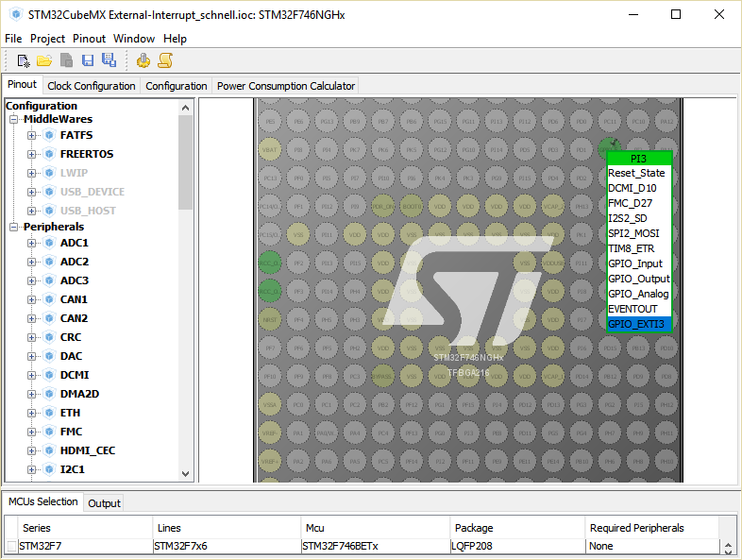Switch to the Output tab
The width and height of the screenshot is (742, 560).
pos(104,503)
